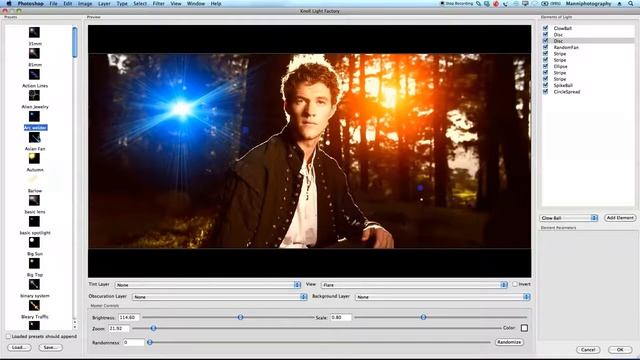The width and height of the screenshot is (640, 360).
Task: Click the Load presets button
Action: (x=19, y=347)
